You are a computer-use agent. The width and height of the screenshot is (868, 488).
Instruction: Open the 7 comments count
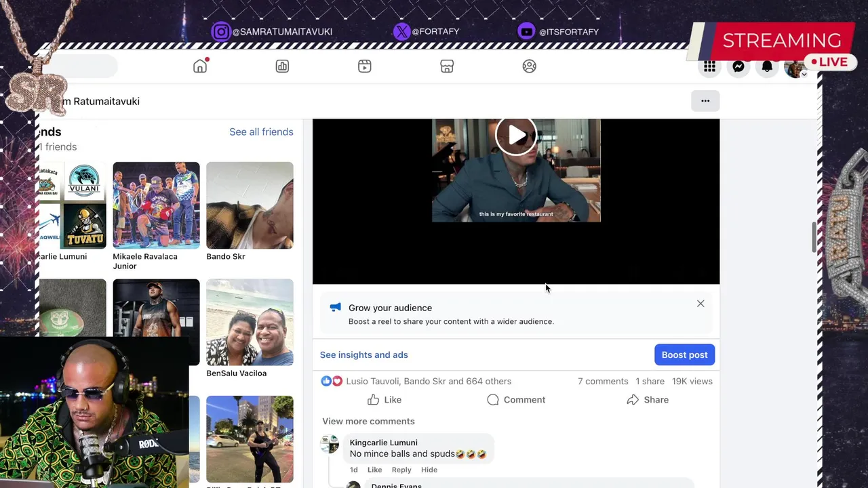(603, 381)
